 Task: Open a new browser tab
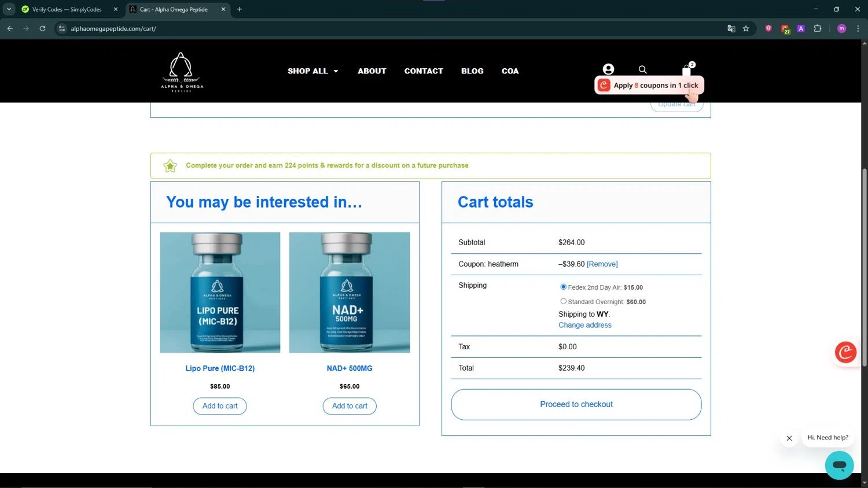click(x=240, y=9)
